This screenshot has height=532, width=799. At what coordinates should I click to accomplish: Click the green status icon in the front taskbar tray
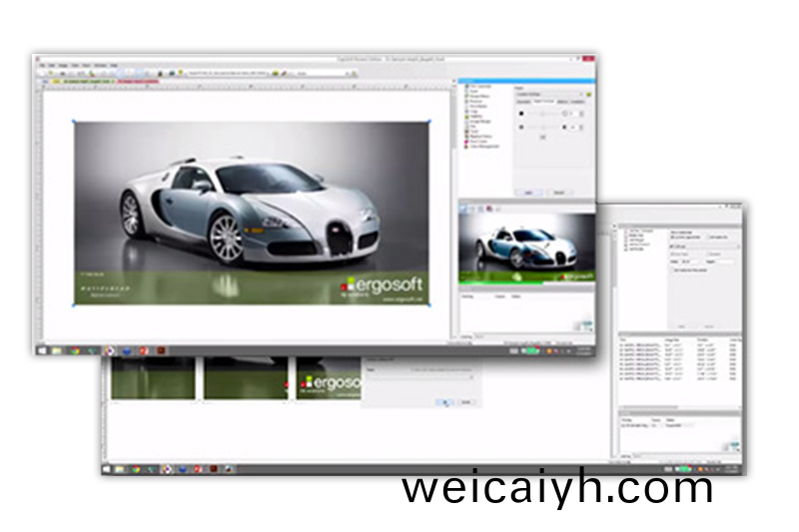[x=532, y=350]
